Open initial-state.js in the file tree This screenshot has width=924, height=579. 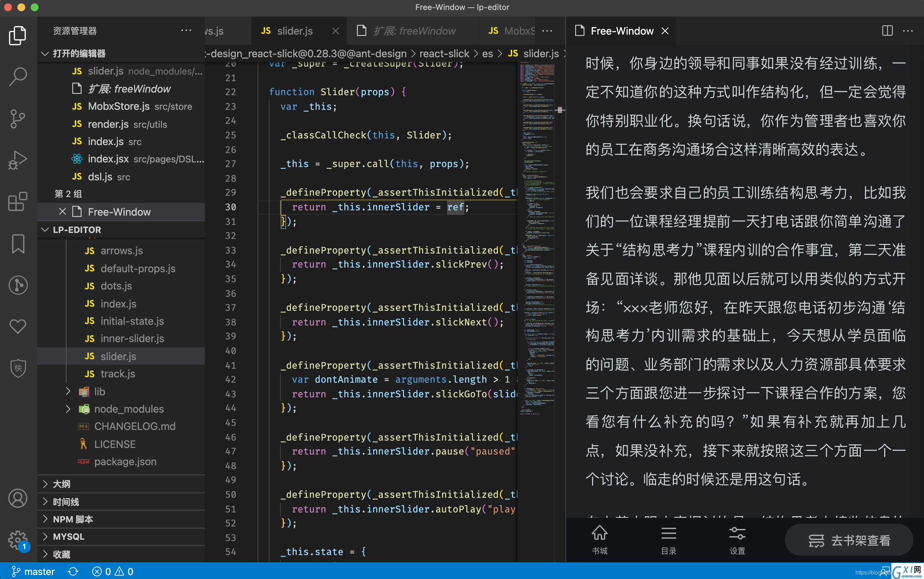[x=121, y=321]
